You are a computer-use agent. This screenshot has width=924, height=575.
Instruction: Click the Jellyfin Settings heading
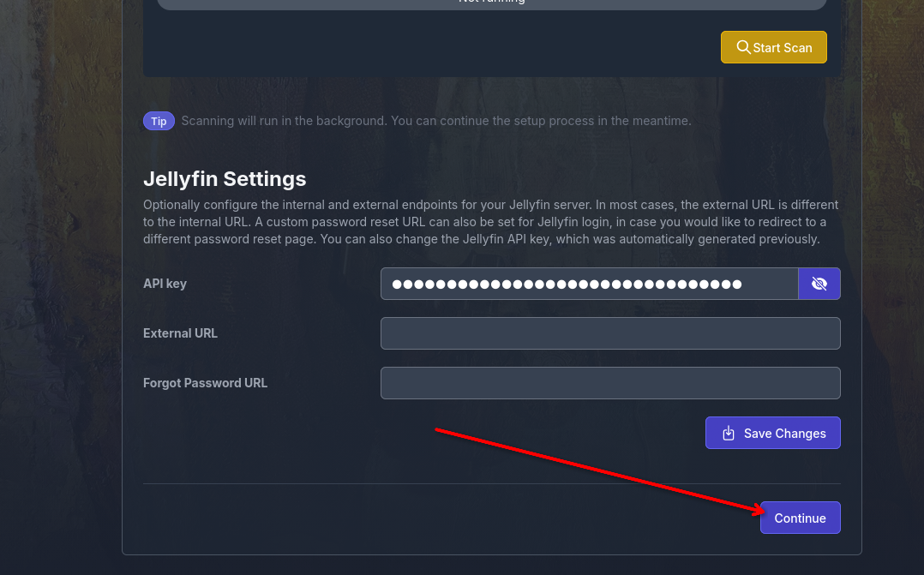click(225, 178)
